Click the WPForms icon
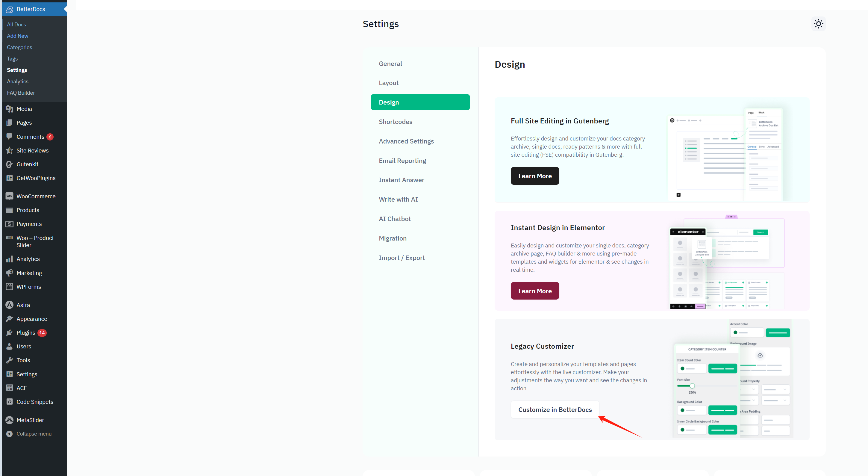 click(x=10, y=287)
